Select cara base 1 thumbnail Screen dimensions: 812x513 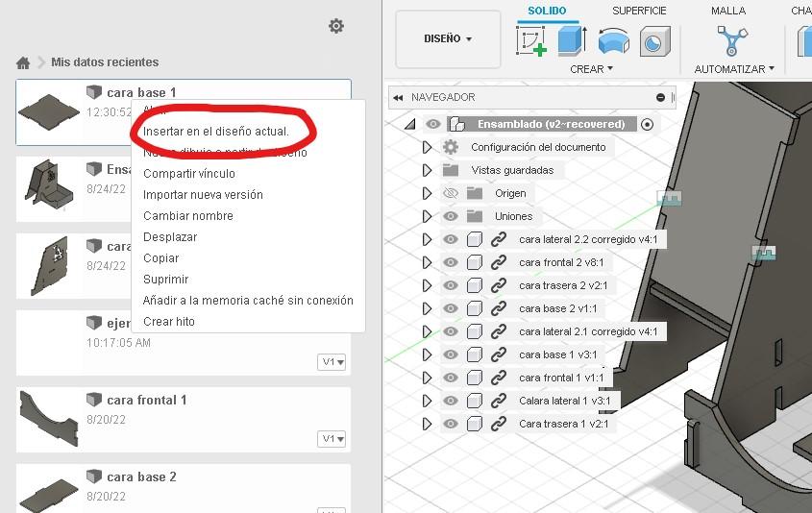point(49,112)
